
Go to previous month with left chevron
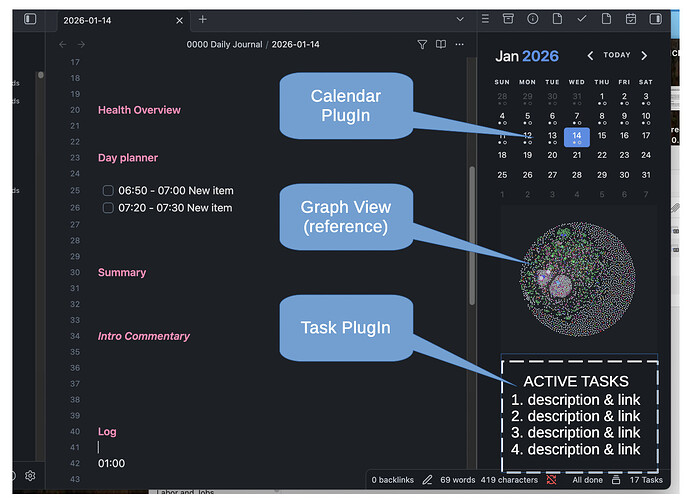(590, 56)
